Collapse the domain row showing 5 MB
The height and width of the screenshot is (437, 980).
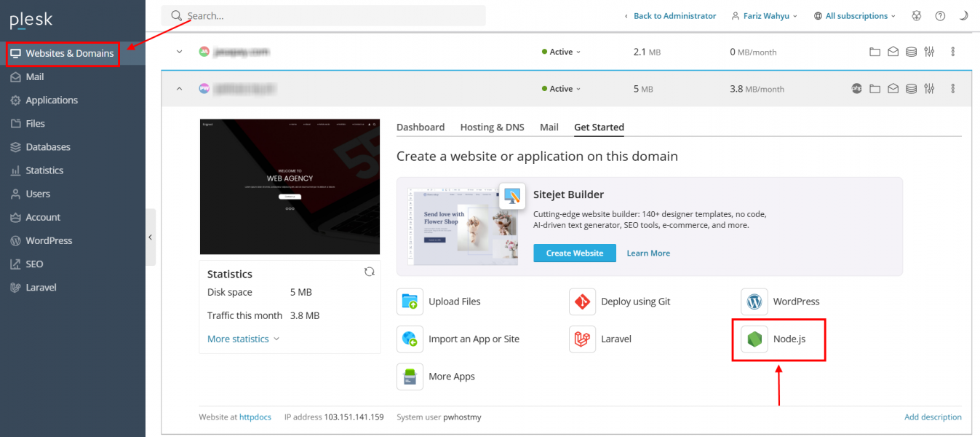[179, 89]
